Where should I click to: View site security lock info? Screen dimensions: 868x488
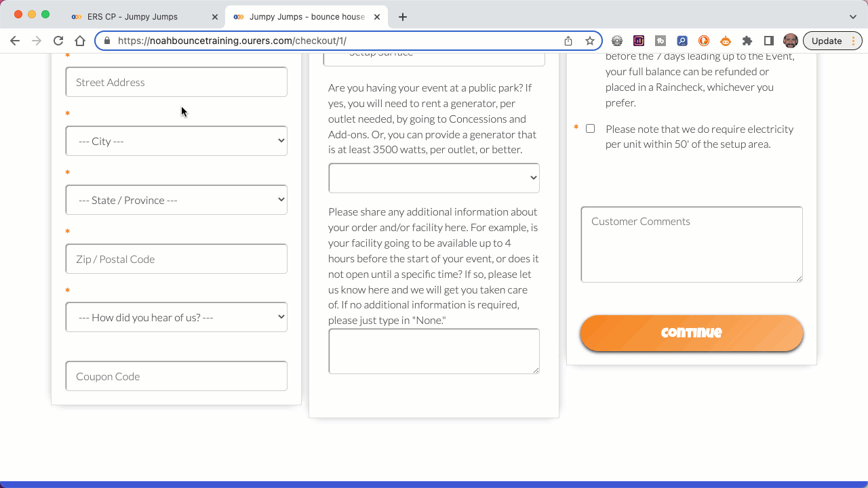tap(107, 41)
